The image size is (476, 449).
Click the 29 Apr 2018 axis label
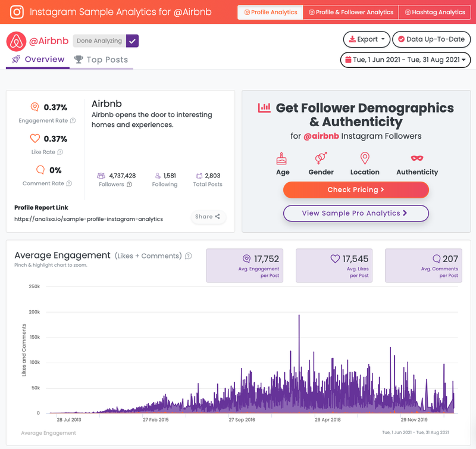[328, 420]
